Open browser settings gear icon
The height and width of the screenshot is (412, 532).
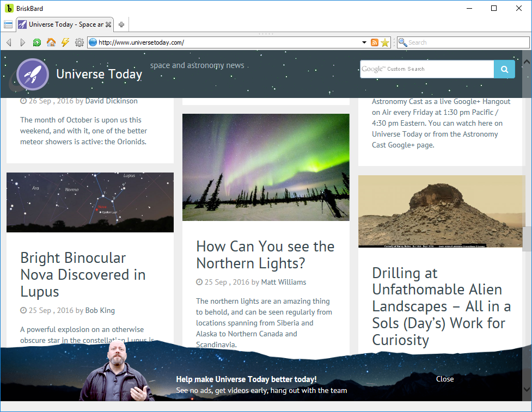(x=80, y=42)
